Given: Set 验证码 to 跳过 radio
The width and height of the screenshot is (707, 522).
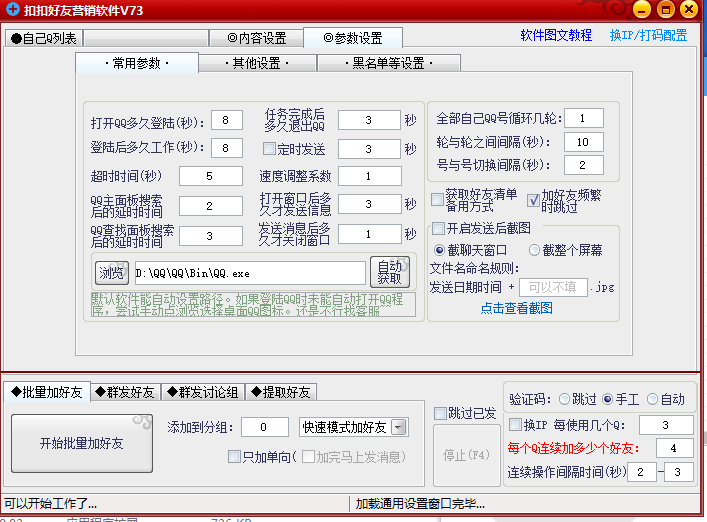Looking at the screenshot, I should [x=564, y=399].
